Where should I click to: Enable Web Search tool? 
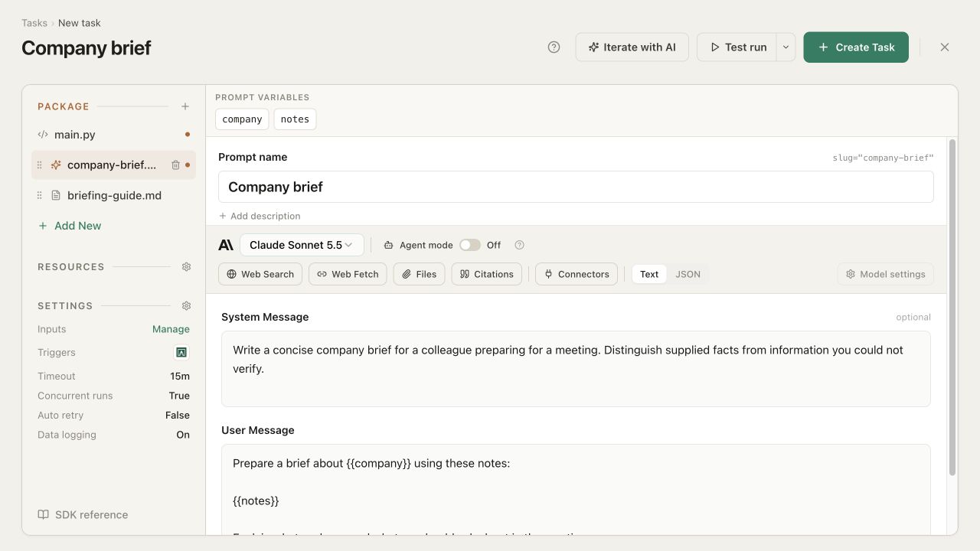point(260,274)
